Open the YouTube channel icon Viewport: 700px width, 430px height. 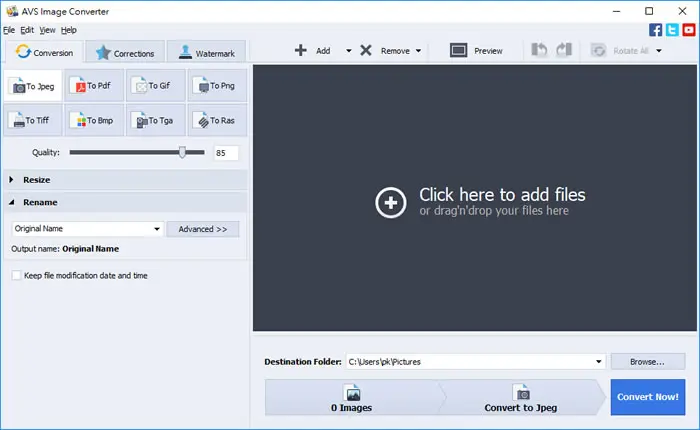pos(689,30)
